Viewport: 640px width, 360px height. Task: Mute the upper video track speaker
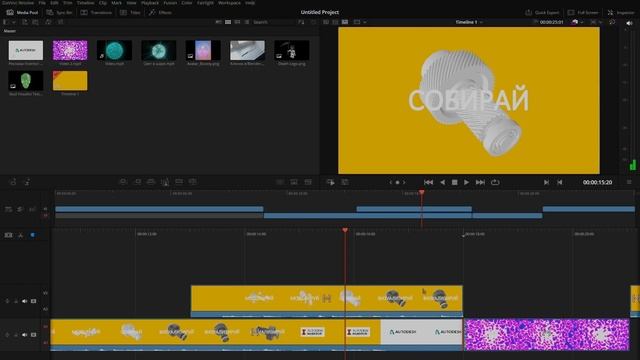pyautogui.click(x=24, y=301)
